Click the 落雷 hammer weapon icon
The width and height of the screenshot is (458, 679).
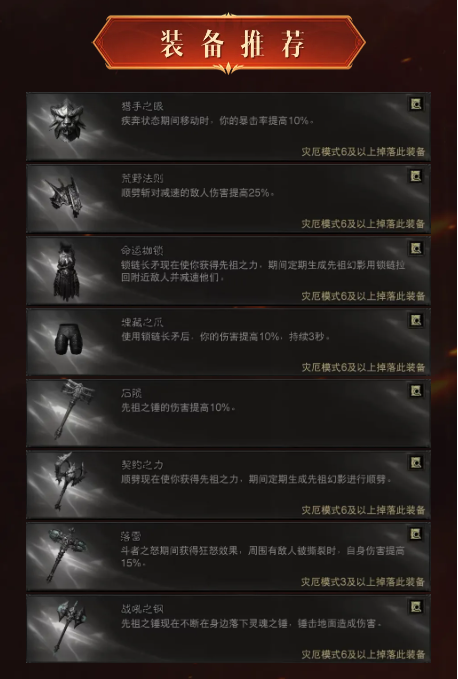pos(66,555)
